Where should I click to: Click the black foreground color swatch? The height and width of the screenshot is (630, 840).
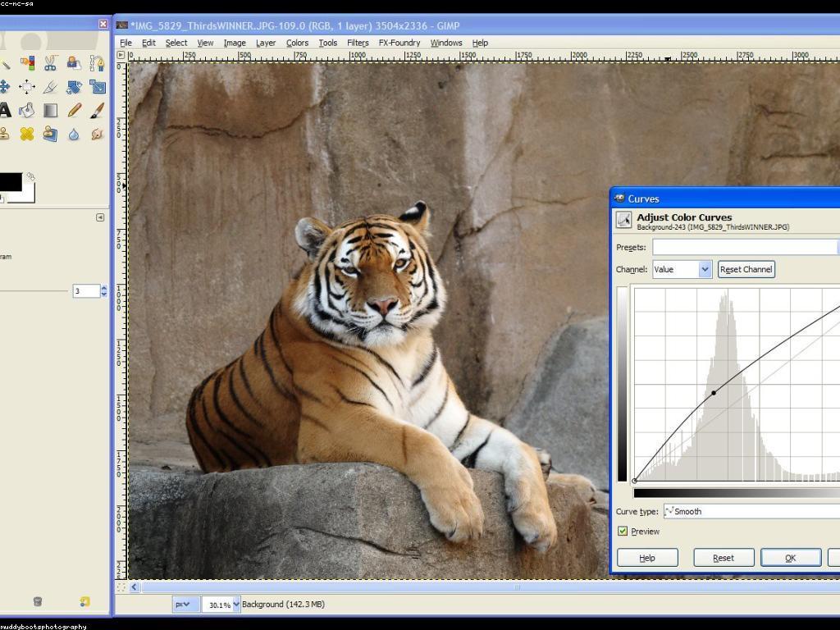pos(10,182)
